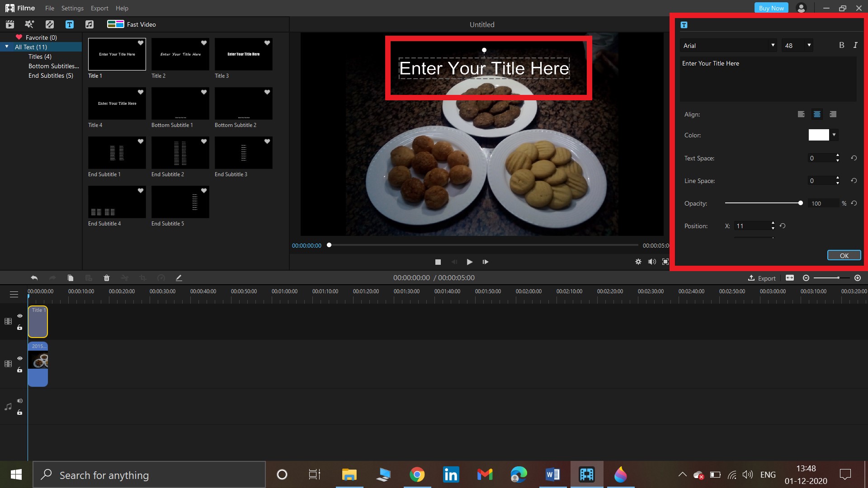
Task: Select Settings menu in menu bar
Action: (71, 8)
